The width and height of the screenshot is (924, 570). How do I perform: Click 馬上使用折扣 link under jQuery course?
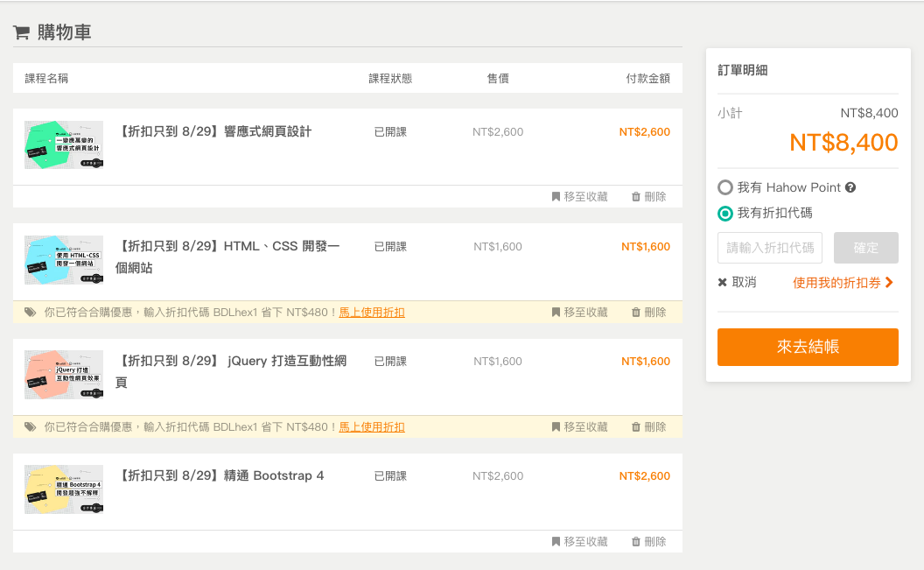(x=372, y=427)
